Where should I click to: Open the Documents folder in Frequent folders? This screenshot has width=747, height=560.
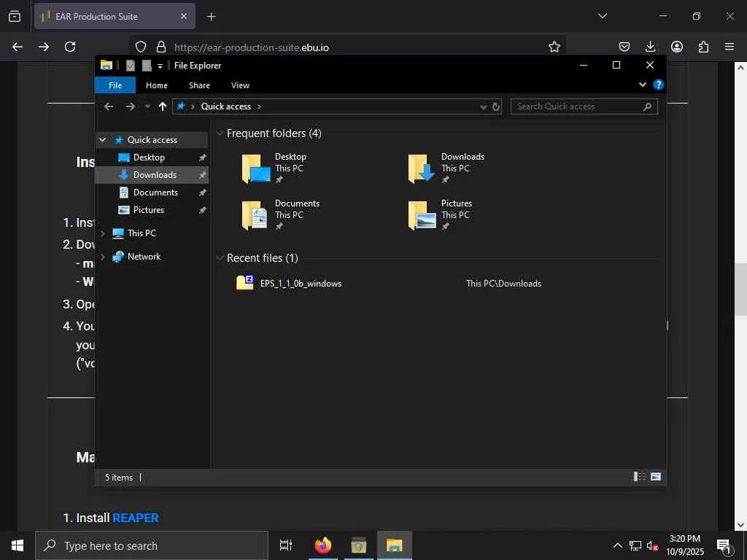coord(281,215)
